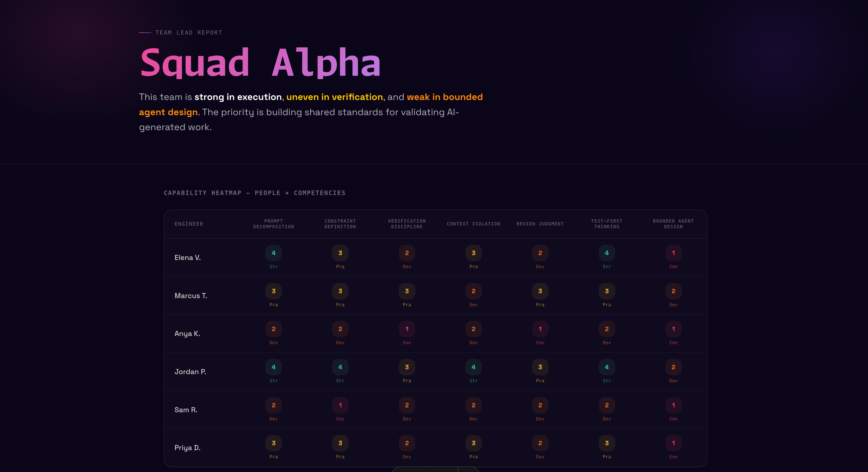Open Sam R.'s Context Isolation score 2
The height and width of the screenshot is (472, 868).
pos(473,405)
